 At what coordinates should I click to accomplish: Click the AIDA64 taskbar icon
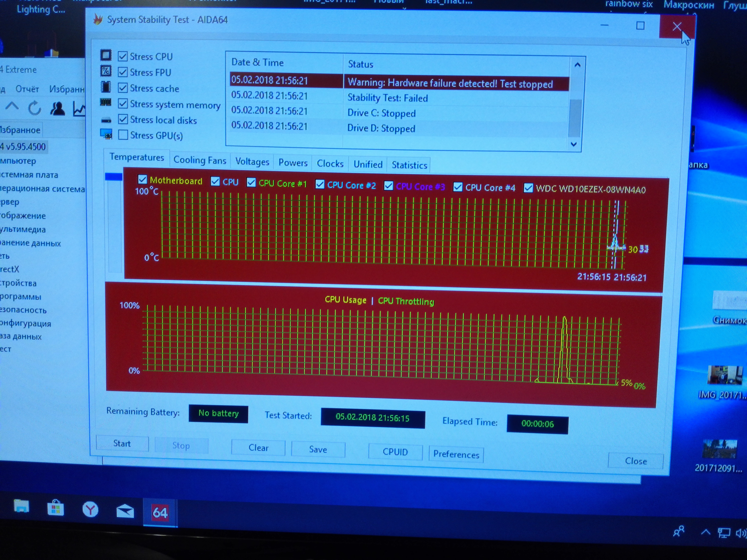[160, 512]
